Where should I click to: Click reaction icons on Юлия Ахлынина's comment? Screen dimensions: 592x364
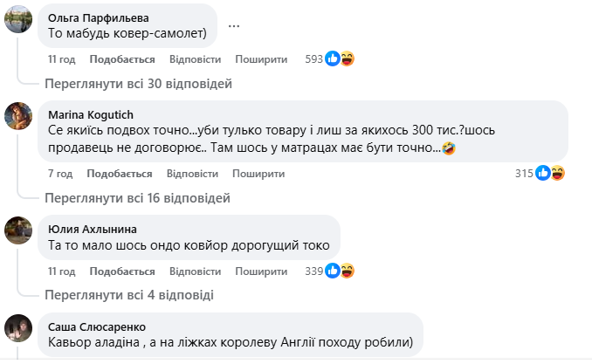(340, 271)
